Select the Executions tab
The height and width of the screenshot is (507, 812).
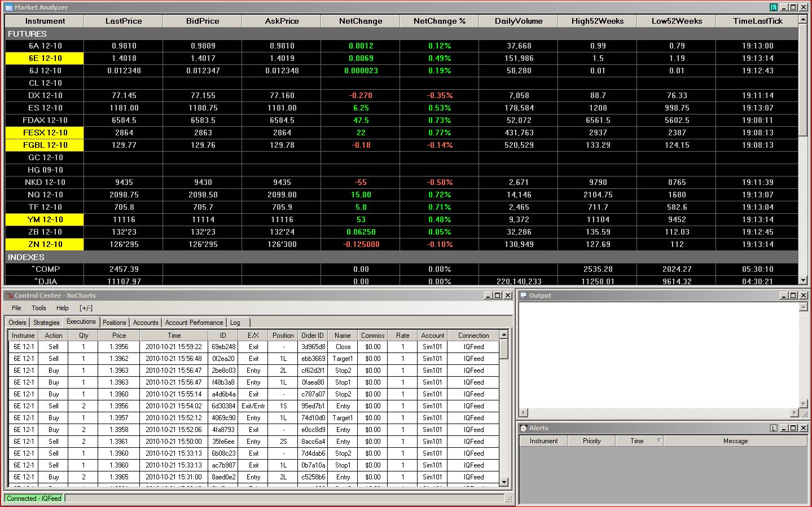click(x=81, y=321)
